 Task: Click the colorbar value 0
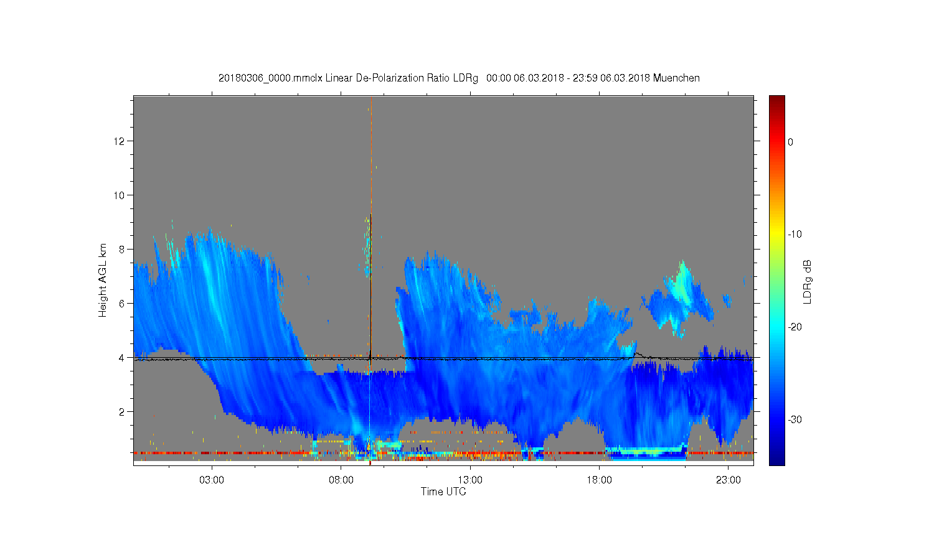click(x=790, y=142)
